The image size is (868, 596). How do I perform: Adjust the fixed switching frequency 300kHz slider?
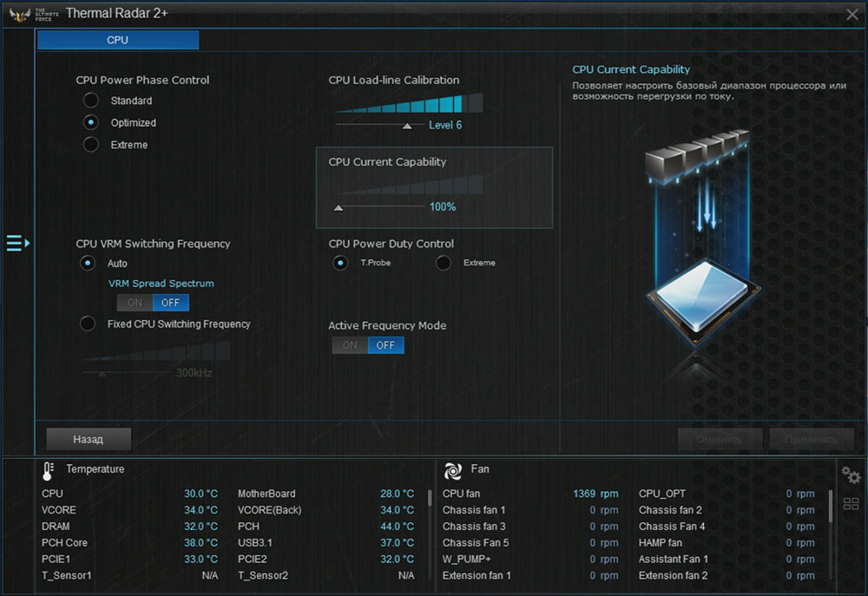coord(102,374)
